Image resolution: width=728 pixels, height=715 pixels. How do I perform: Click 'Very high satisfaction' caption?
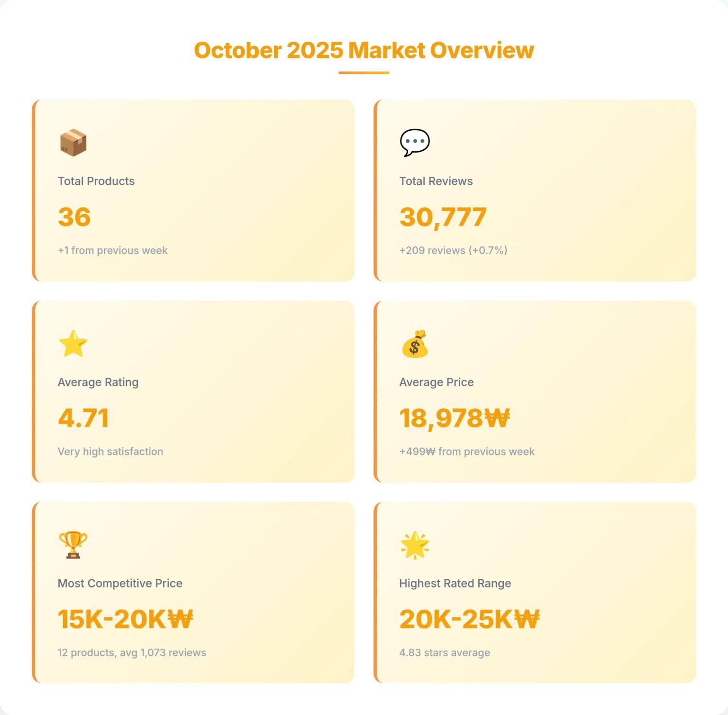click(x=110, y=452)
